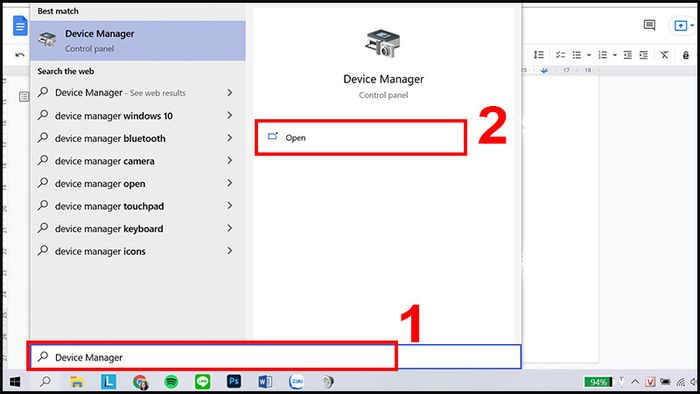The width and height of the screenshot is (700, 394).
Task: Click the checklist icon in Docs toolbar
Action: point(560,55)
